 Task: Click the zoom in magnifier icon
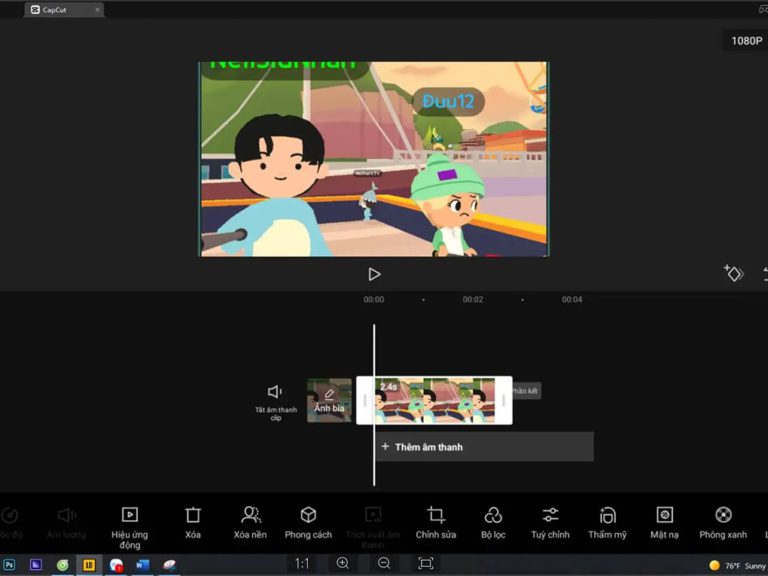tap(343, 564)
